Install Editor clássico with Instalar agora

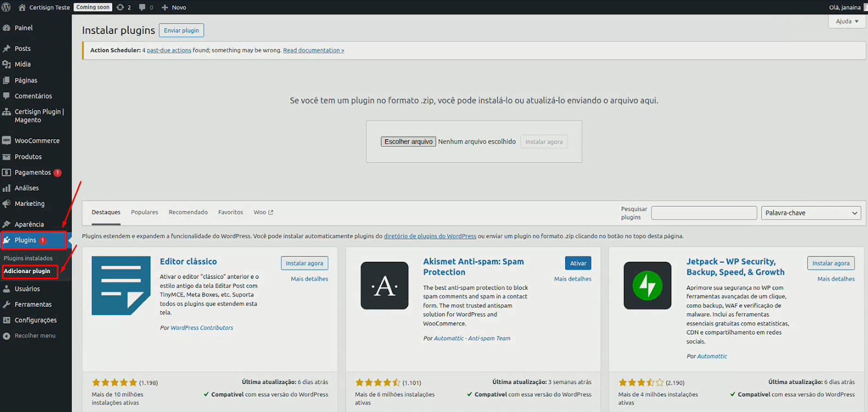tap(304, 263)
